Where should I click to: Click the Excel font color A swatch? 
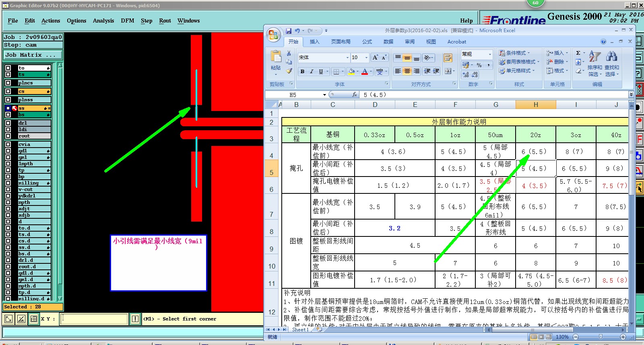(365, 72)
